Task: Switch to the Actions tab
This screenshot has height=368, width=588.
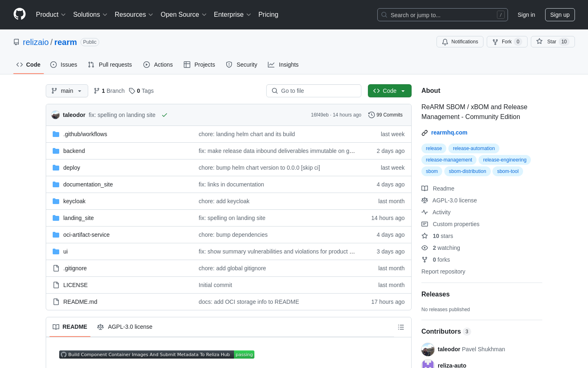Action: [158, 65]
